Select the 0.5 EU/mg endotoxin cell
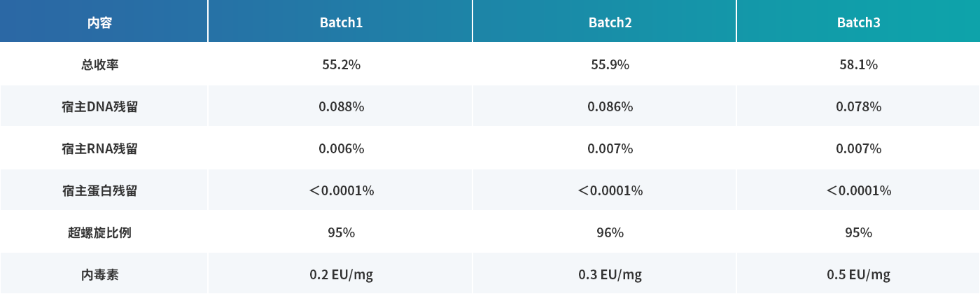The height and width of the screenshot is (294, 980). pos(858,274)
